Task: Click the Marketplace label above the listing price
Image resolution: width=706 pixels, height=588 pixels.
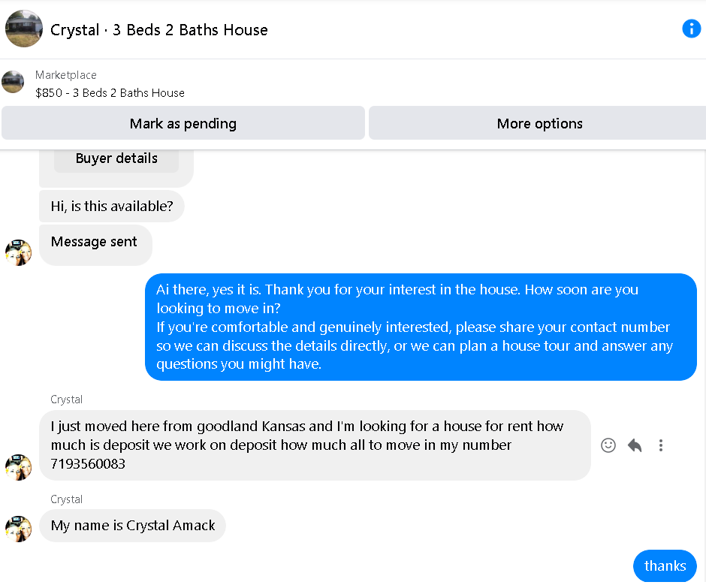Action: (66, 75)
